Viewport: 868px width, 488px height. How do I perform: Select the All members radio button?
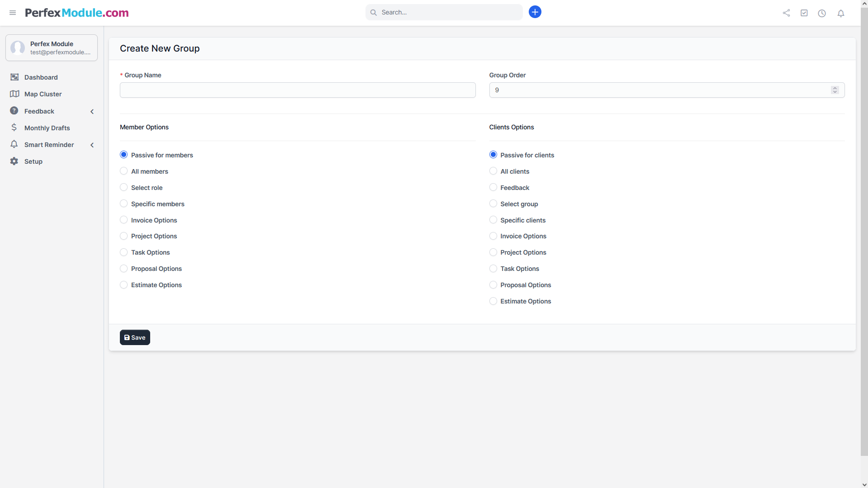124,171
